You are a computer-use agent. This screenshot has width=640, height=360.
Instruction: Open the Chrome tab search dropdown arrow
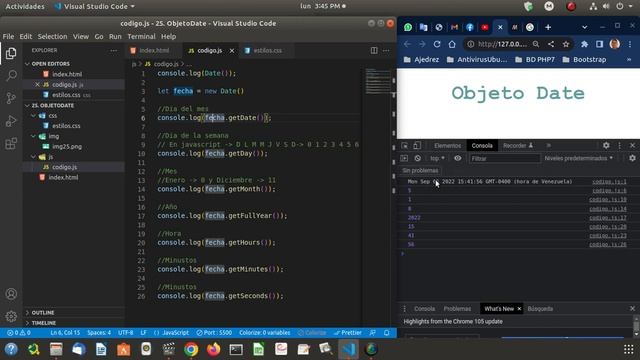[584, 27]
